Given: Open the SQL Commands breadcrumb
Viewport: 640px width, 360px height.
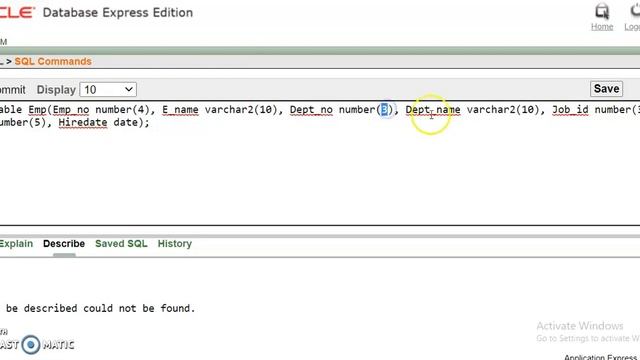Looking at the screenshot, I should coord(53,61).
